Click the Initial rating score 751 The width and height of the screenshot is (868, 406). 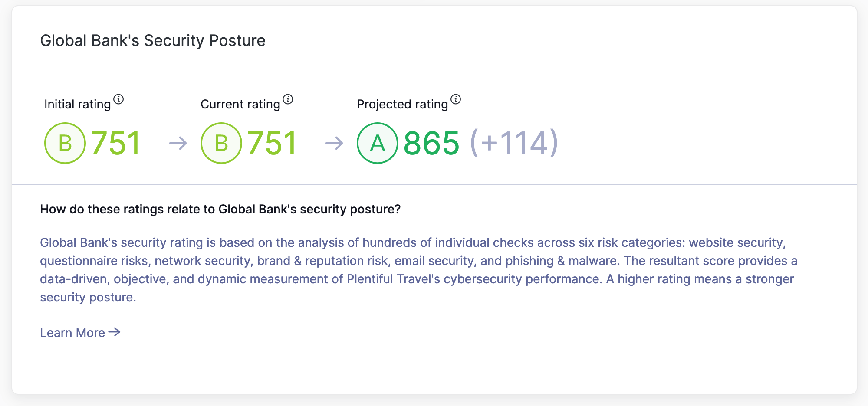pyautogui.click(x=115, y=143)
